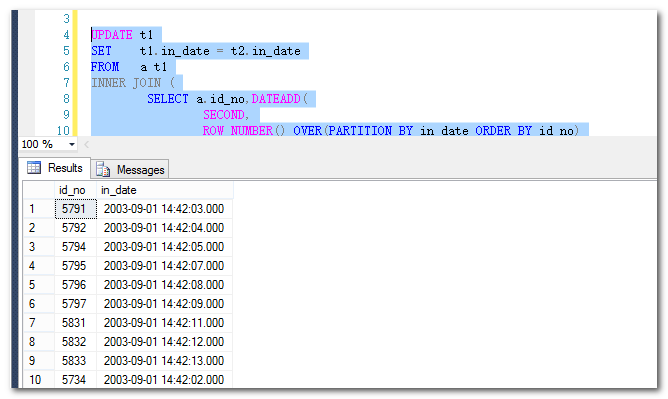The height and width of the screenshot is (399, 668).
Task: Select date cell 2003-09-01 14:42:02.000
Action: [x=164, y=379]
